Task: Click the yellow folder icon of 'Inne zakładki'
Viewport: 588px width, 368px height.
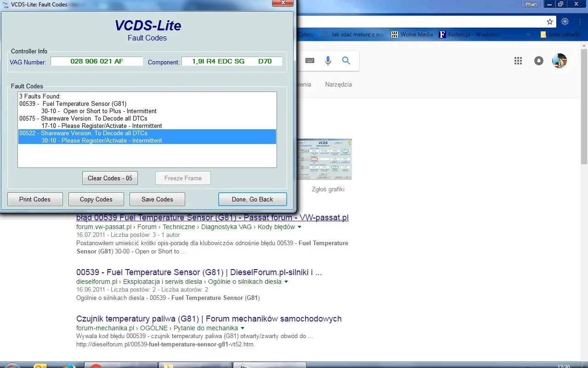Action: click(543, 34)
